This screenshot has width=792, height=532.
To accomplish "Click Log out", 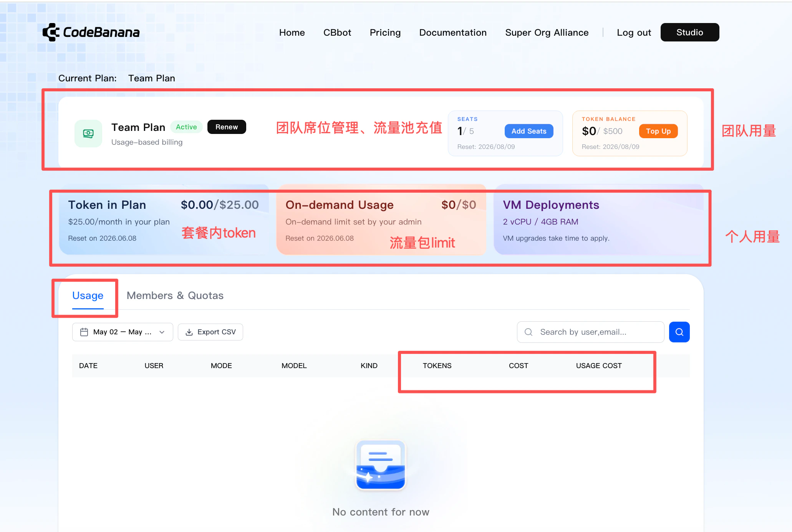I will pyautogui.click(x=634, y=33).
